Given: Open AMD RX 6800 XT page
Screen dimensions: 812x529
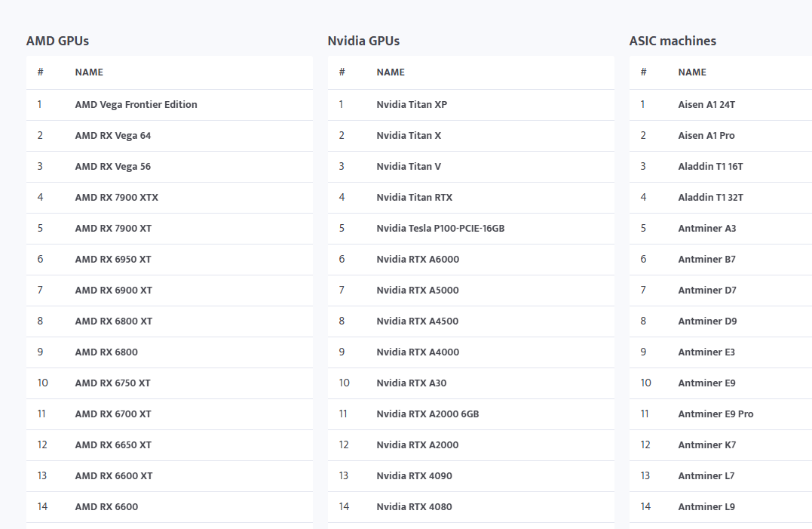Looking at the screenshot, I should click(x=113, y=321).
